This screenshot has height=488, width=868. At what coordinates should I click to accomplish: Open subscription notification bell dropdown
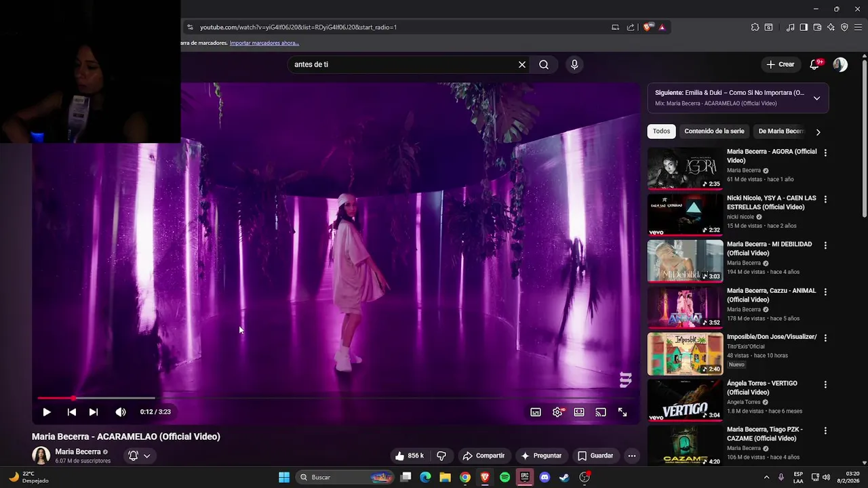coord(140,455)
